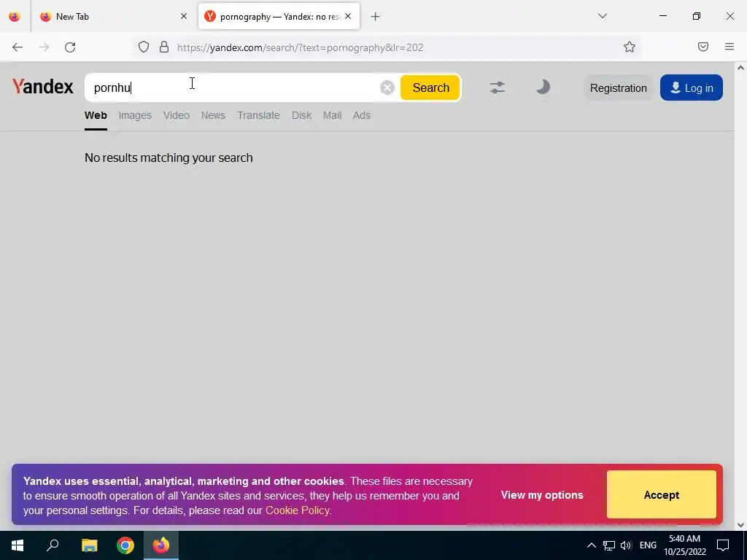Show hidden system tray icons
The height and width of the screenshot is (560, 747).
pyautogui.click(x=591, y=545)
